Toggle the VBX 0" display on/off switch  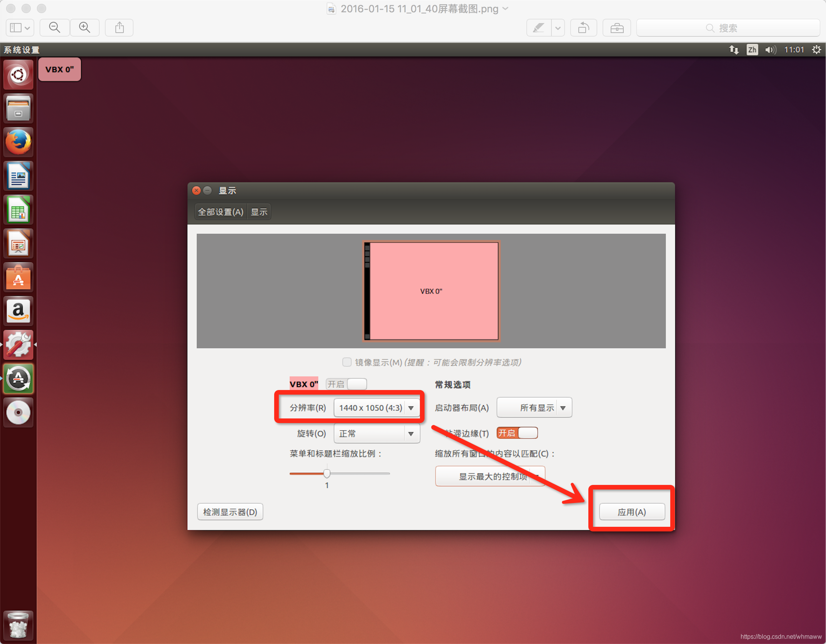pyautogui.click(x=346, y=384)
